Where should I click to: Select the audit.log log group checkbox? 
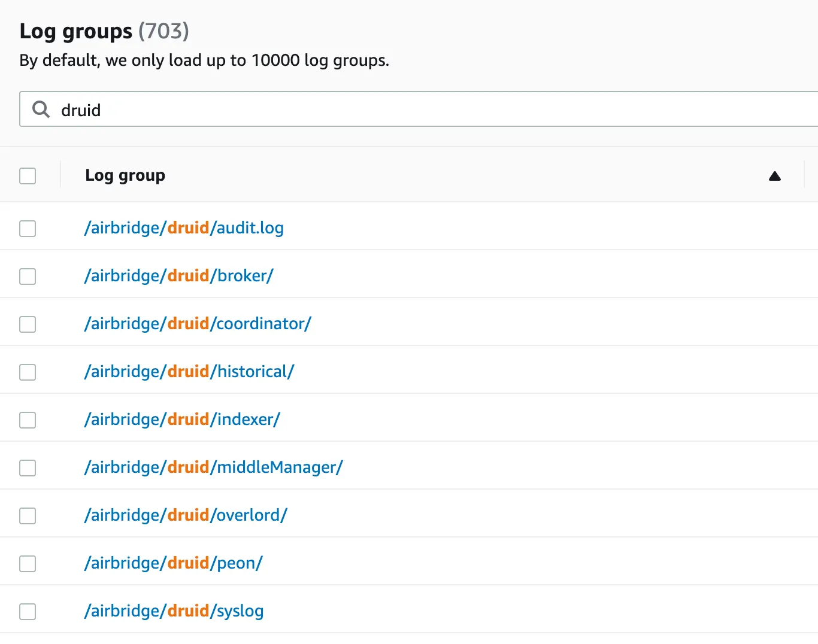tap(28, 229)
